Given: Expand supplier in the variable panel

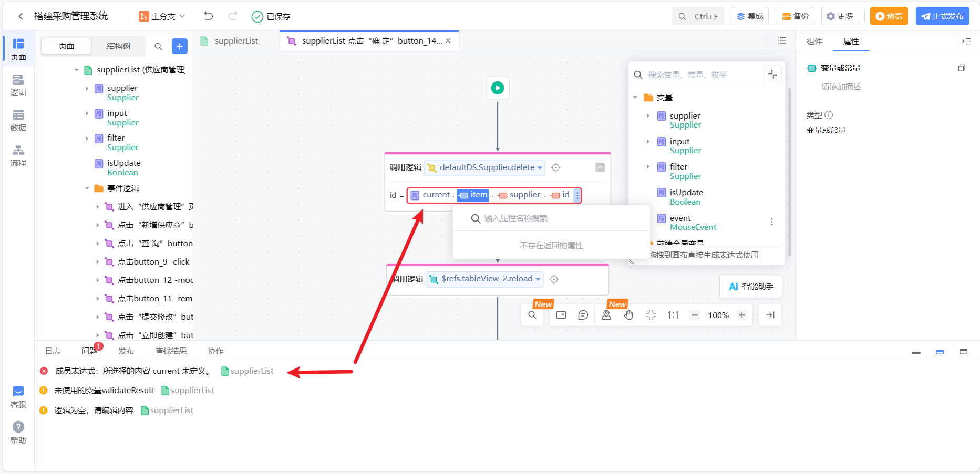Looking at the screenshot, I should point(648,116).
